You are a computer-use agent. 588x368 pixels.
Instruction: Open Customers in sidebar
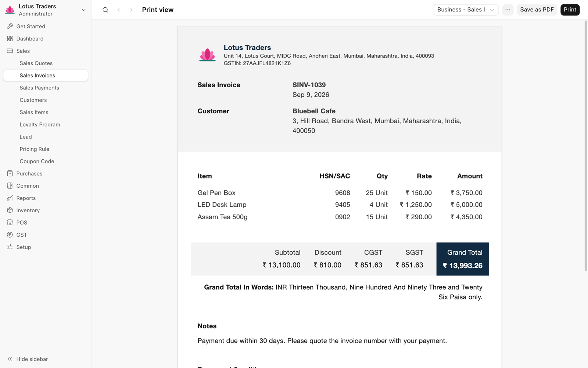[46, 100]
